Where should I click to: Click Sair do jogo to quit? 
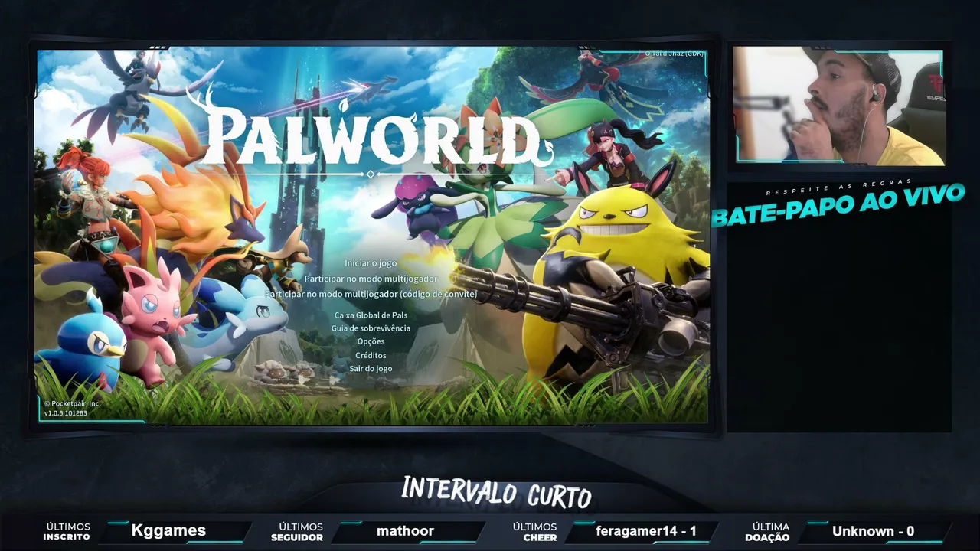pos(371,368)
